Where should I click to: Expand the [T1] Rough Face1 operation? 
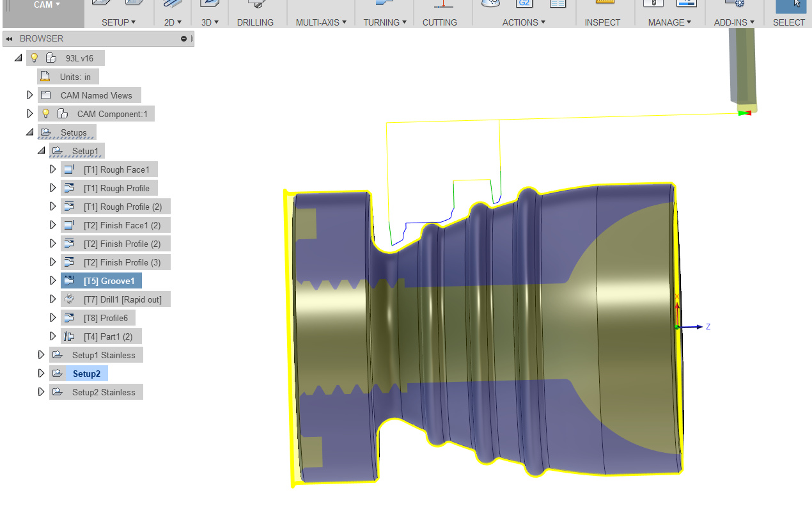coord(52,170)
